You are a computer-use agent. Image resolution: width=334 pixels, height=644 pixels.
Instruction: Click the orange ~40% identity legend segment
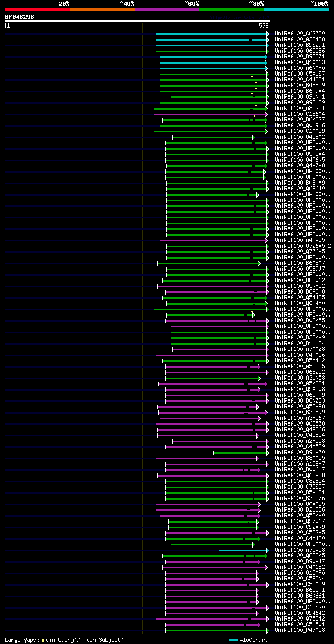coord(102,9)
